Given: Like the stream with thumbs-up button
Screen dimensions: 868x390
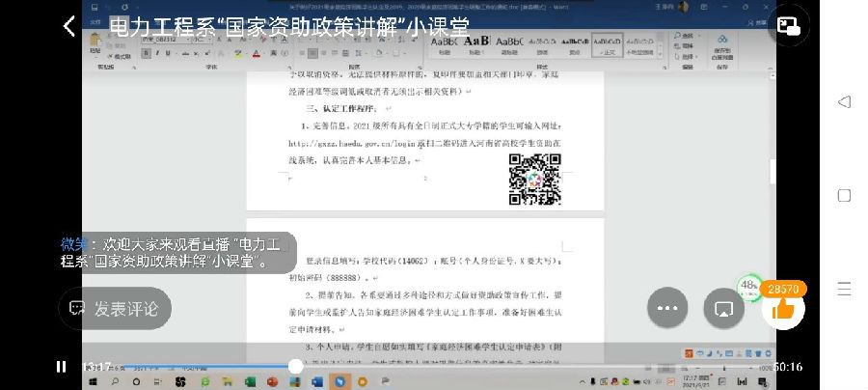Looking at the screenshot, I should point(783,310).
